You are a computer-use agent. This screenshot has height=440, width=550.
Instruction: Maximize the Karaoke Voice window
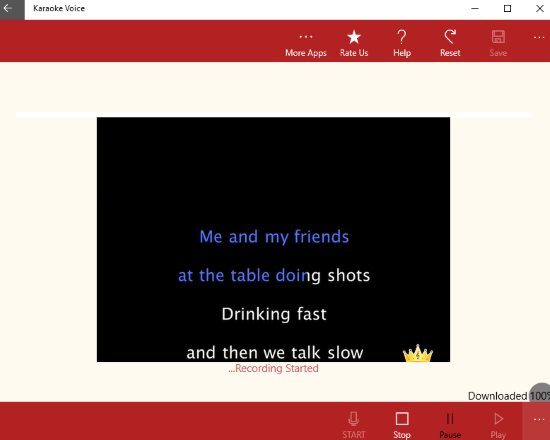pos(507,9)
